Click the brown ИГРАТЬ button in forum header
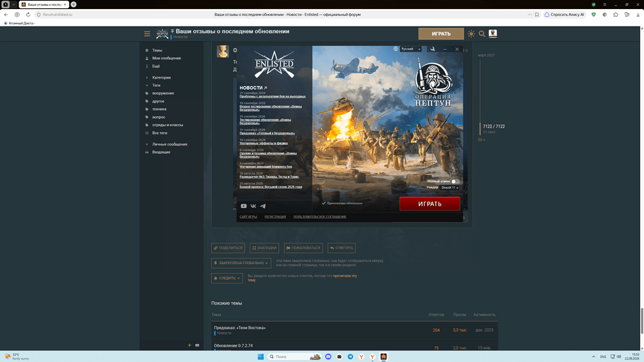The height and width of the screenshot is (362, 644). coord(441,33)
